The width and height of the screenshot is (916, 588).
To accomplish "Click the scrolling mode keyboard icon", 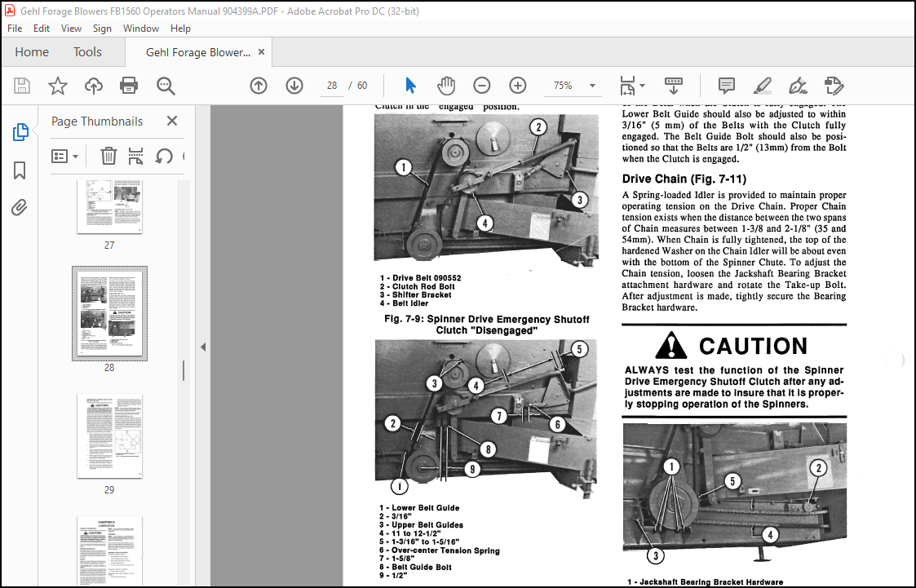I will tap(674, 86).
